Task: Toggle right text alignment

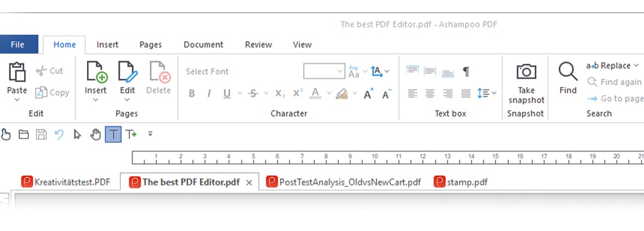Action: 448,94
